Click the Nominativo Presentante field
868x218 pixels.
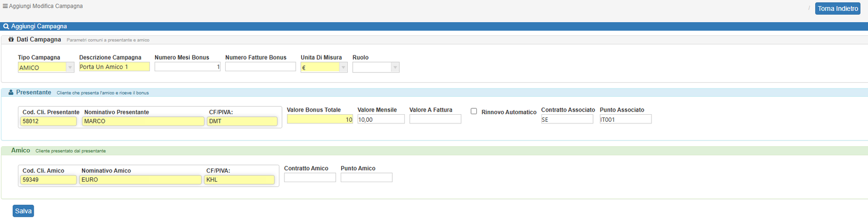(x=143, y=121)
